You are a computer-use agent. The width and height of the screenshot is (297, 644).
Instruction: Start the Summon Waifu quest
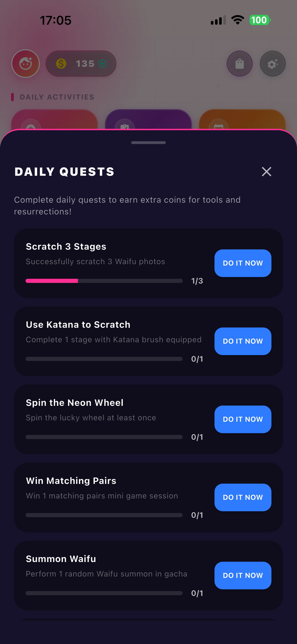[x=243, y=575]
